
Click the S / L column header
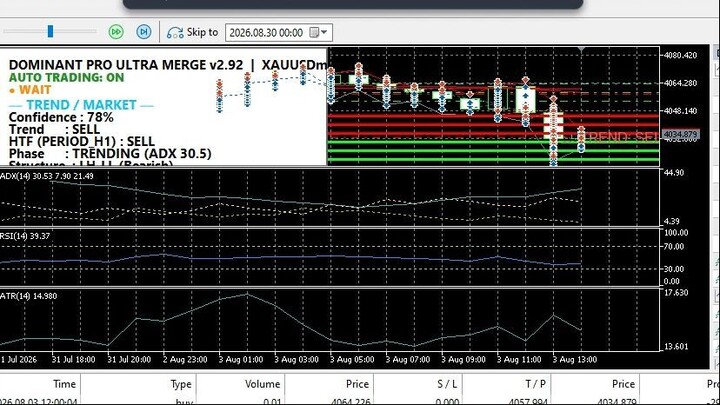point(447,384)
